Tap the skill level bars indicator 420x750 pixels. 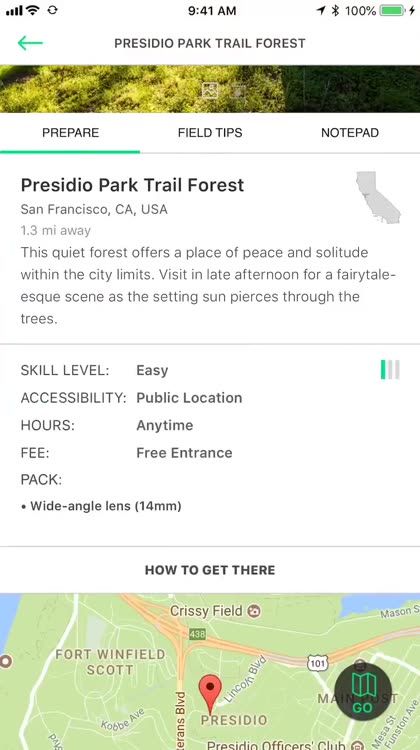(390, 370)
